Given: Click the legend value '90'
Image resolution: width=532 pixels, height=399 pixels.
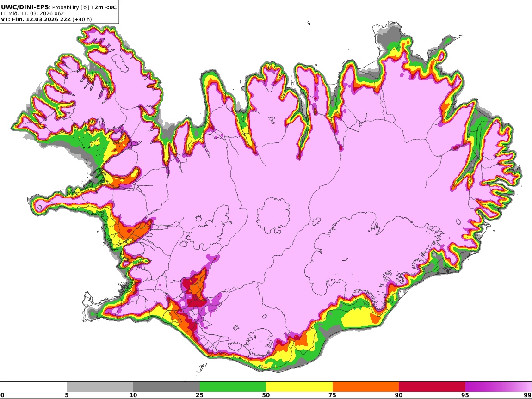Looking at the screenshot, I should [x=399, y=395].
